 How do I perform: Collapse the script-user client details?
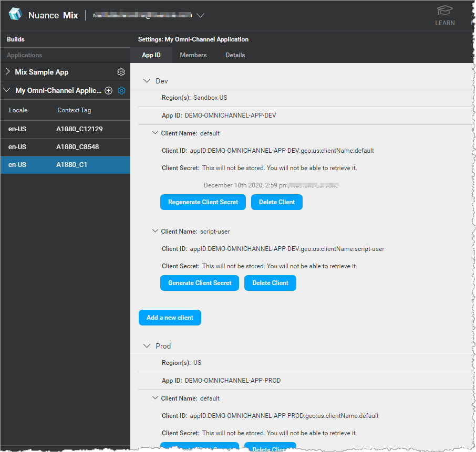point(155,231)
